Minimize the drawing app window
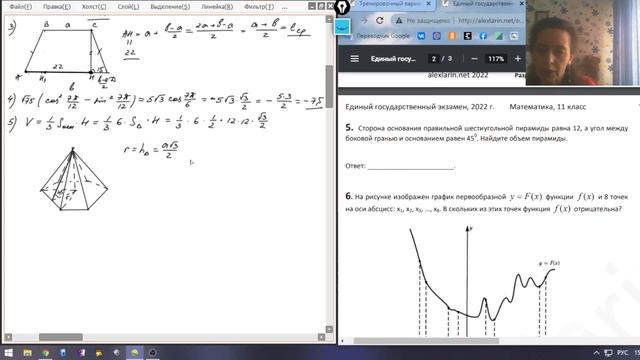 pyautogui.click(x=312, y=6)
